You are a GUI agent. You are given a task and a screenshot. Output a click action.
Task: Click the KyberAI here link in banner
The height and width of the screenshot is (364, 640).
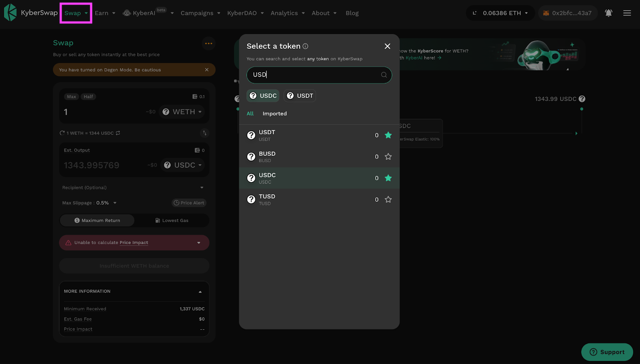click(x=424, y=58)
